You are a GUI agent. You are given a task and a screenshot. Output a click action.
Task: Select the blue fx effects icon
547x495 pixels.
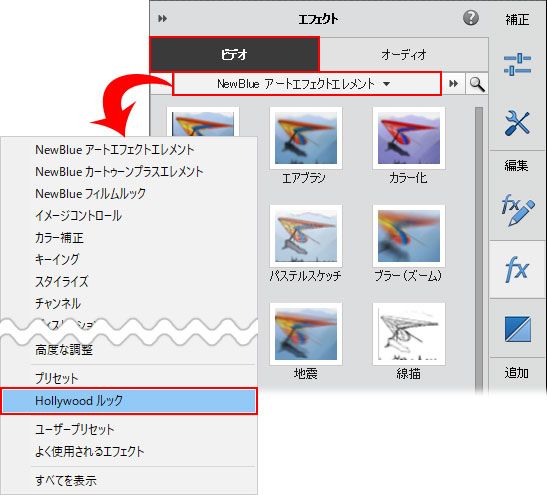click(517, 269)
